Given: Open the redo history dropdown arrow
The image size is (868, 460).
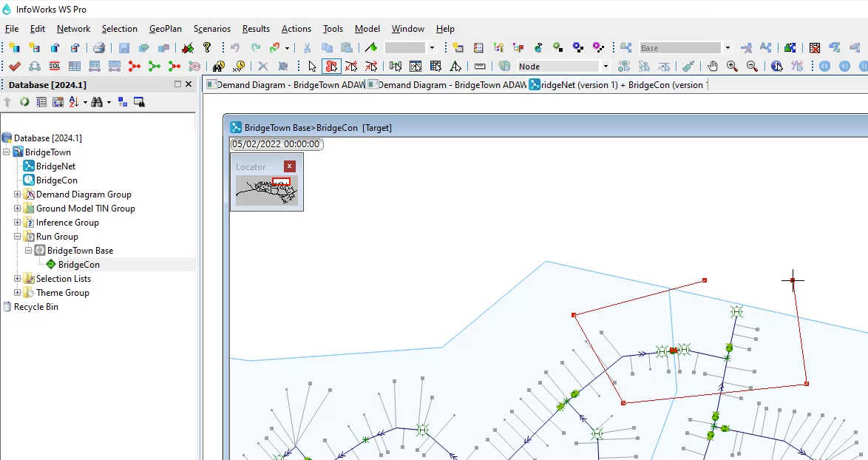Looking at the screenshot, I should [287, 47].
